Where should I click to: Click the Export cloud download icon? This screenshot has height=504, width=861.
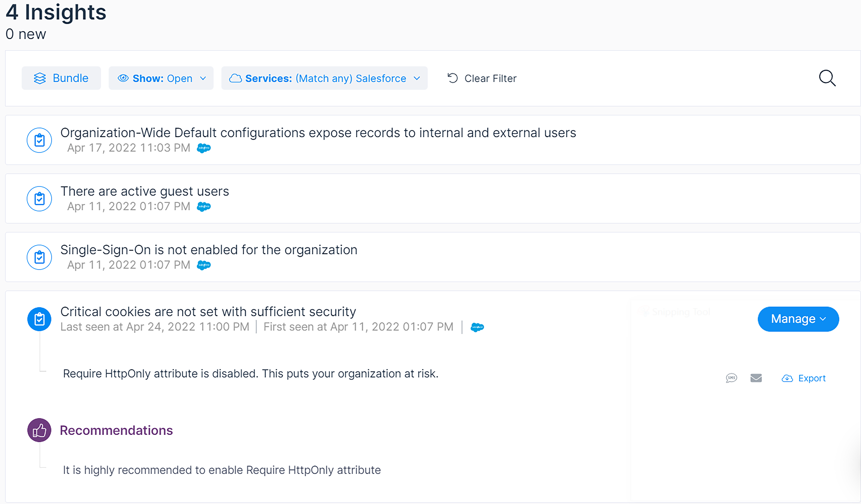(787, 378)
